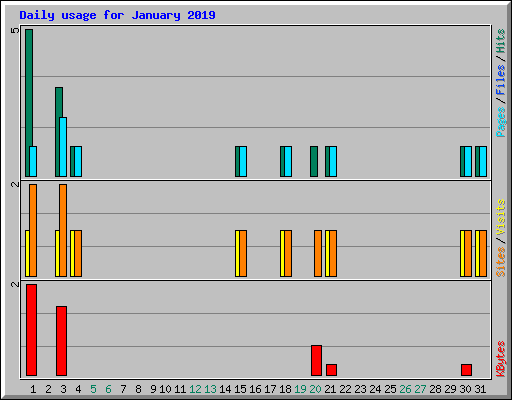The width and height of the screenshot is (512, 400).
Task: Click the cyan Files bar for day 3
Action: click(x=63, y=147)
